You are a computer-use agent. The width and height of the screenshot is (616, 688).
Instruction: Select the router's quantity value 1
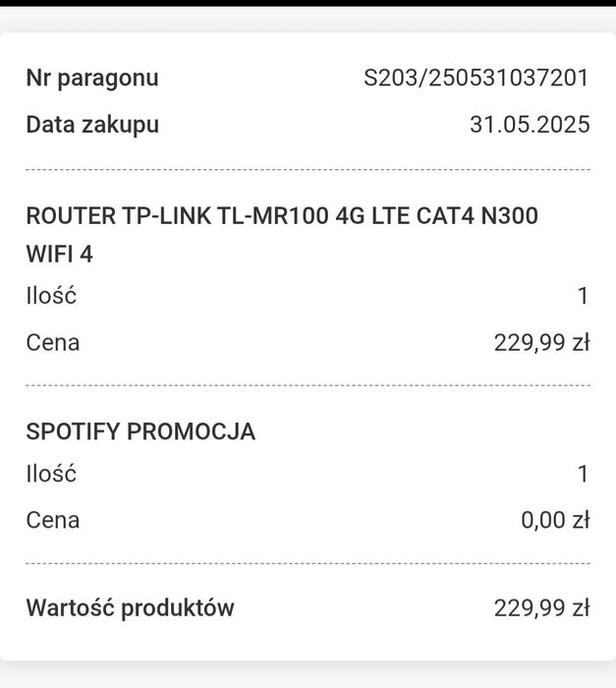tap(583, 296)
